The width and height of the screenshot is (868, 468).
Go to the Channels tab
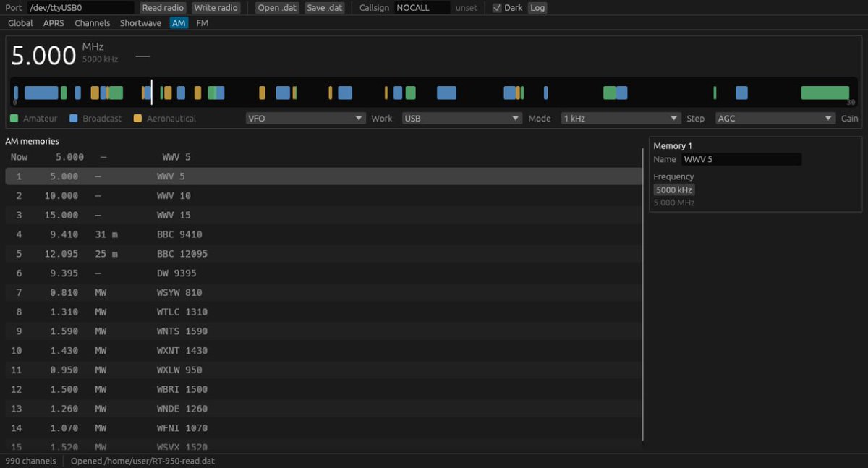point(93,23)
